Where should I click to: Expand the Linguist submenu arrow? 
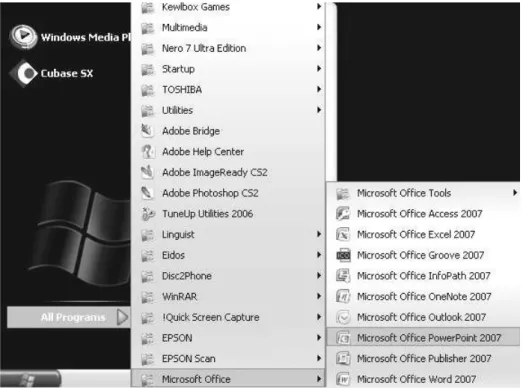pos(319,234)
